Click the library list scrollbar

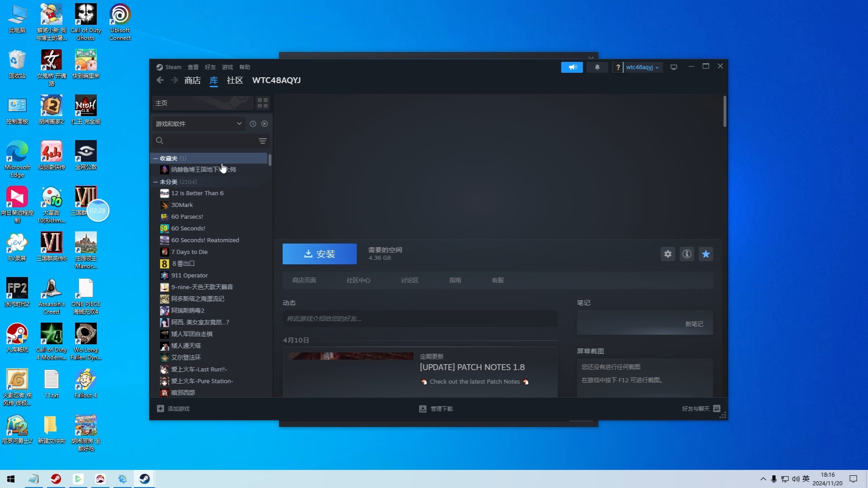coord(270,160)
